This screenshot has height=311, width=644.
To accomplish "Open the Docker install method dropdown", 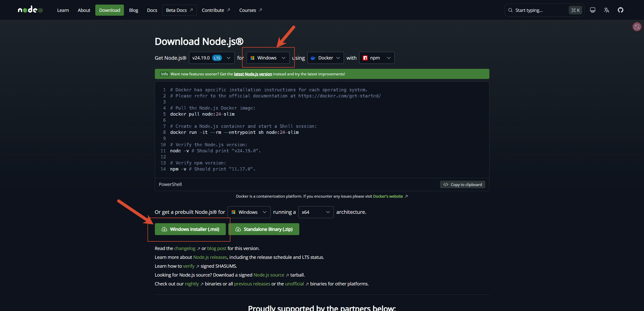I will (x=325, y=58).
